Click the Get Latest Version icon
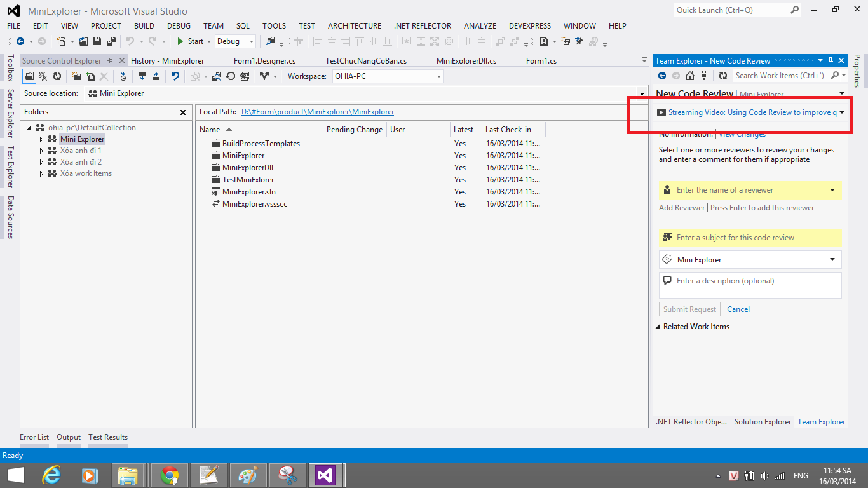Screen dimensions: 868x488 click(x=123, y=76)
